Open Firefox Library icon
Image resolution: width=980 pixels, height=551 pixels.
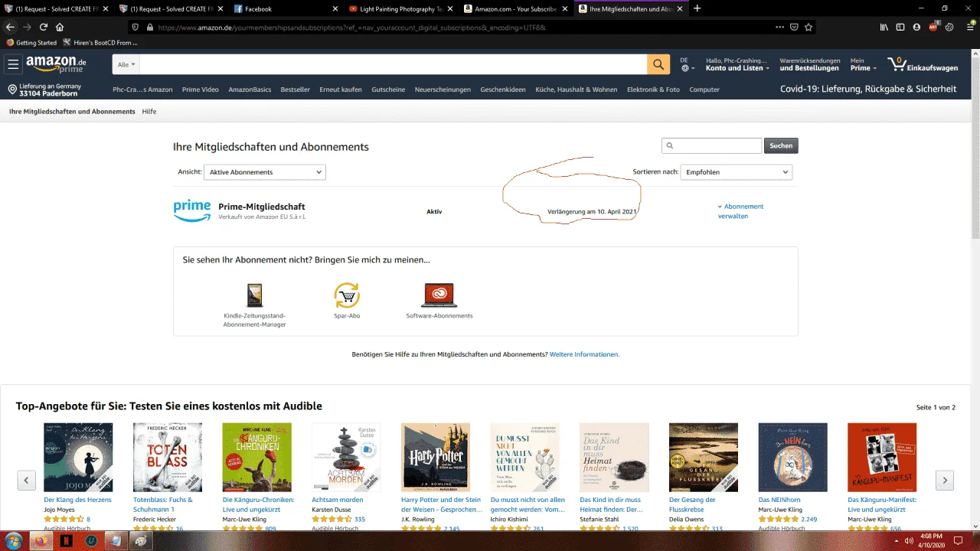click(x=884, y=27)
